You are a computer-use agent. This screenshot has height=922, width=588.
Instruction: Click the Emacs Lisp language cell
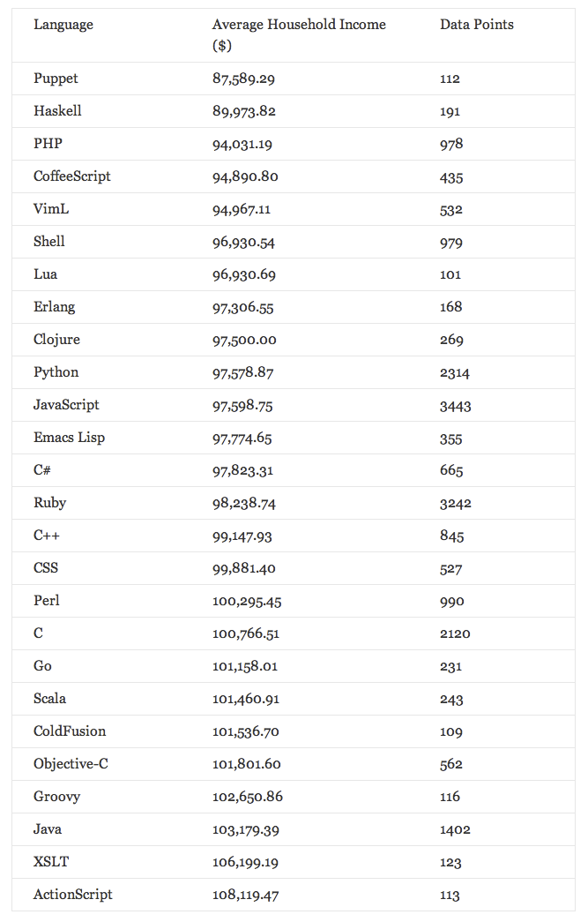click(x=70, y=438)
